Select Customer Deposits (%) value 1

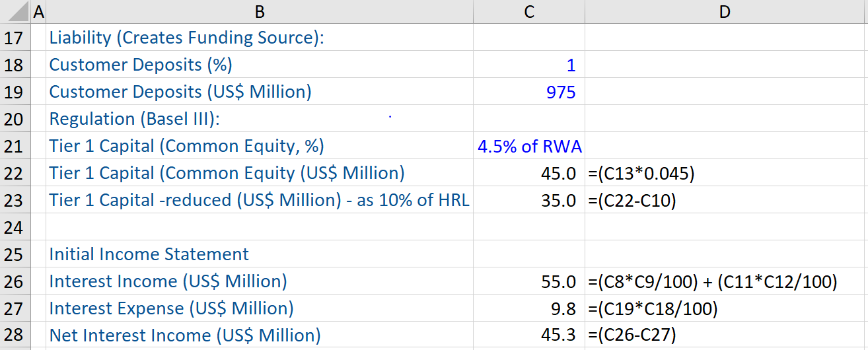(528, 65)
